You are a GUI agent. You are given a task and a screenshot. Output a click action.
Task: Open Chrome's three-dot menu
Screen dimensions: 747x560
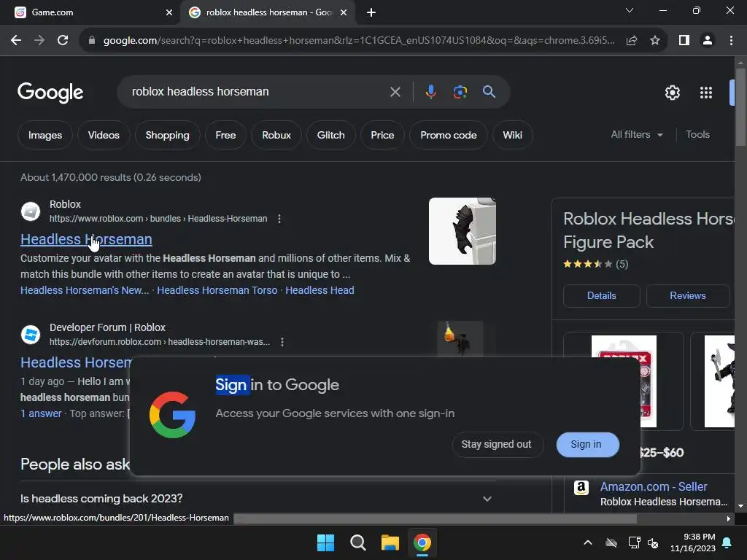[x=731, y=41]
